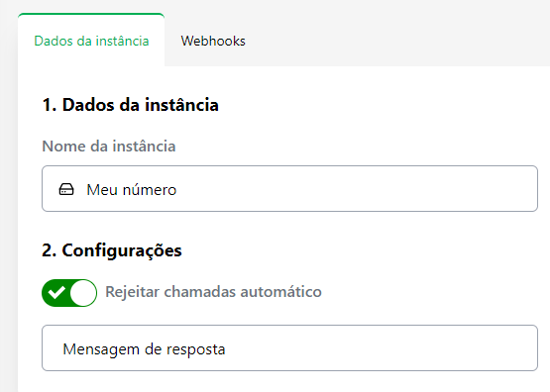Select the 2. Configurações section heading

112,250
